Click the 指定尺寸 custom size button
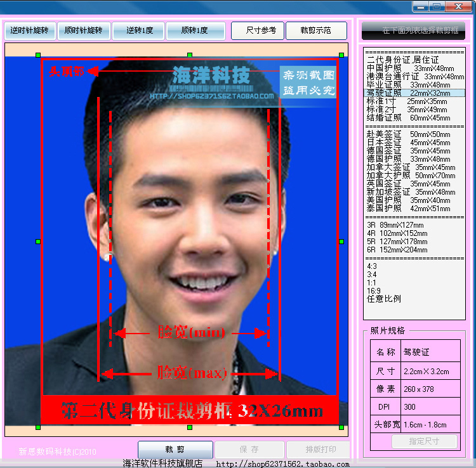Screen dimensions: 476x468 point(424,441)
